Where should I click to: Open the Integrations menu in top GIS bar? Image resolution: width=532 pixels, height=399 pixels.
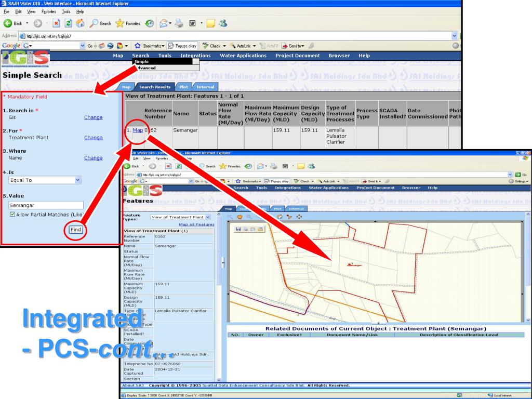[195, 56]
